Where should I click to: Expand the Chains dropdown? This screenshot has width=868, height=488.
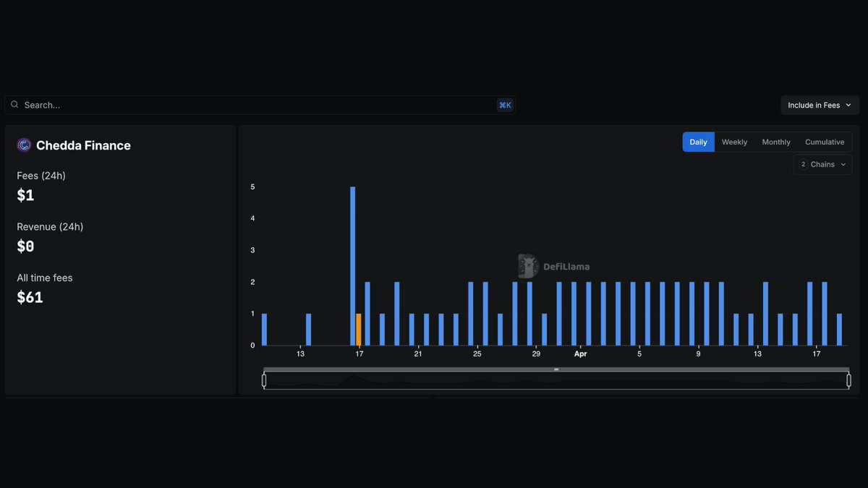coord(822,165)
